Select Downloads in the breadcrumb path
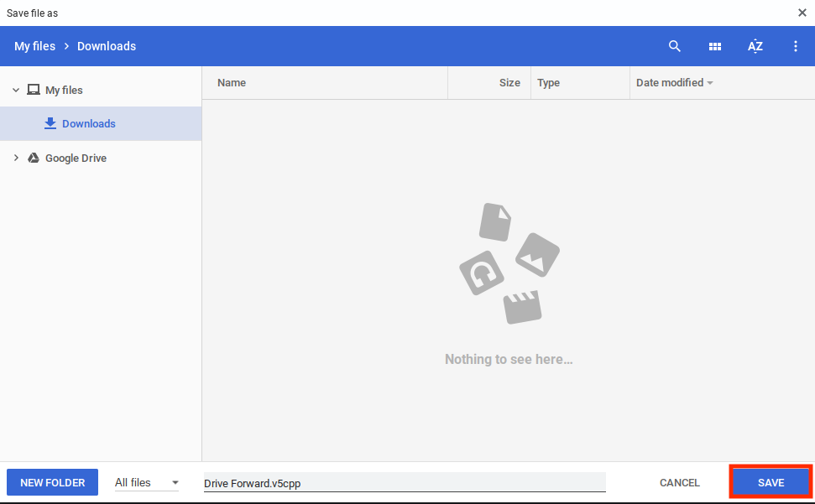The height and width of the screenshot is (504, 815). tap(106, 46)
